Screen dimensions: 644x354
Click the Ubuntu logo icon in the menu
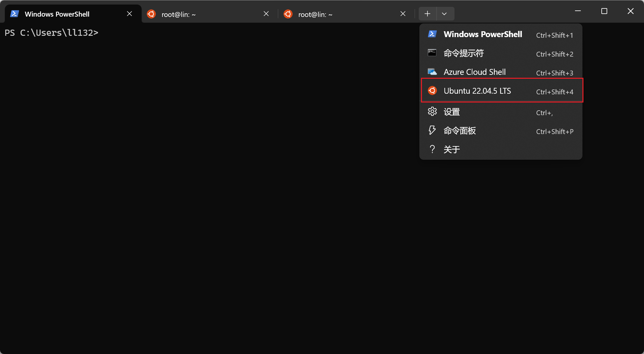click(x=432, y=90)
